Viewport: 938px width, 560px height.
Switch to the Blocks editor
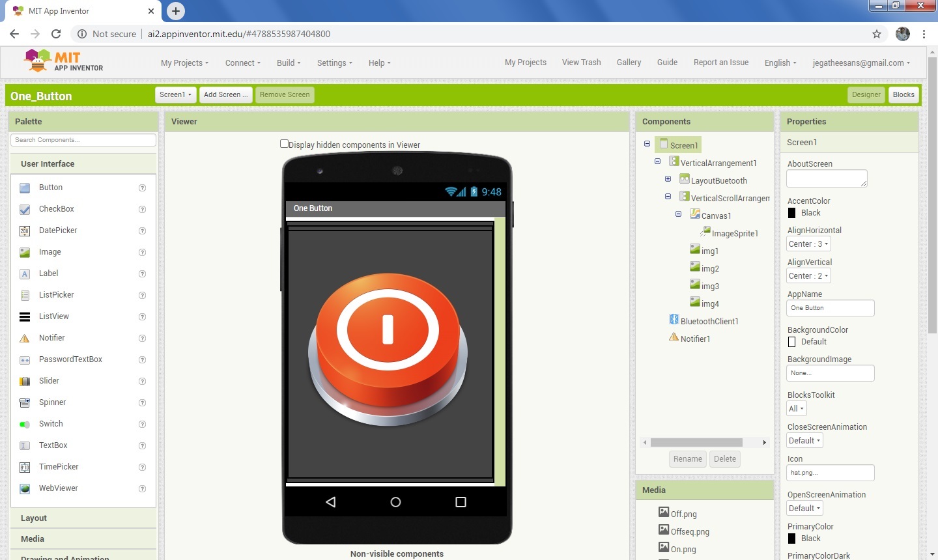[x=903, y=95]
